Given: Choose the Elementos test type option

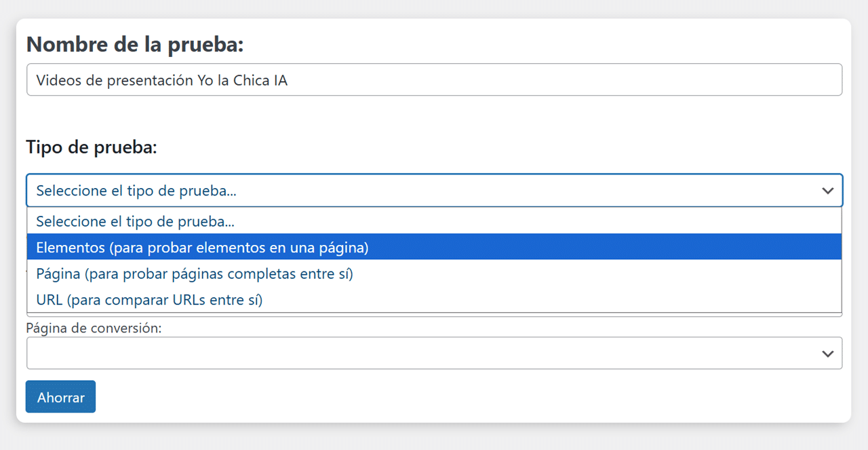Looking at the screenshot, I should (202, 248).
